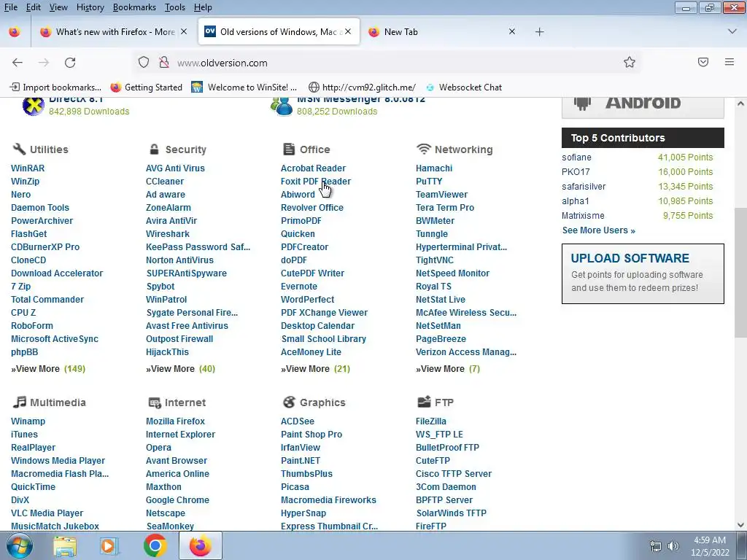
Task: View more Networking programs (7)
Action: (448, 368)
